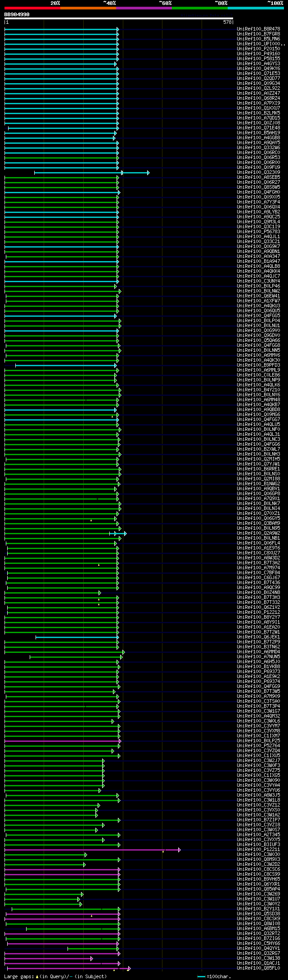
Task: Click label UniRef100_Q2A9W2
Action: (x=258, y=533)
